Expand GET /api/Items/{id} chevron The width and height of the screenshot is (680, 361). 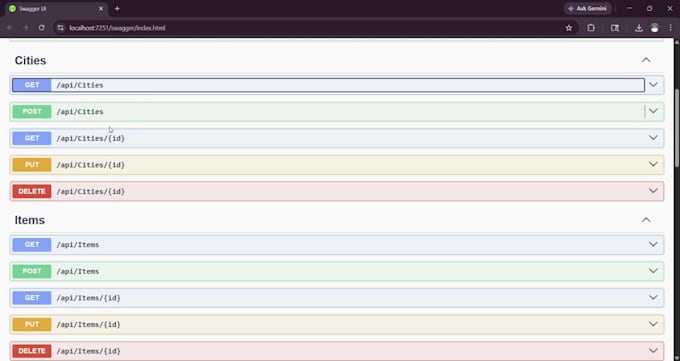[x=653, y=298]
